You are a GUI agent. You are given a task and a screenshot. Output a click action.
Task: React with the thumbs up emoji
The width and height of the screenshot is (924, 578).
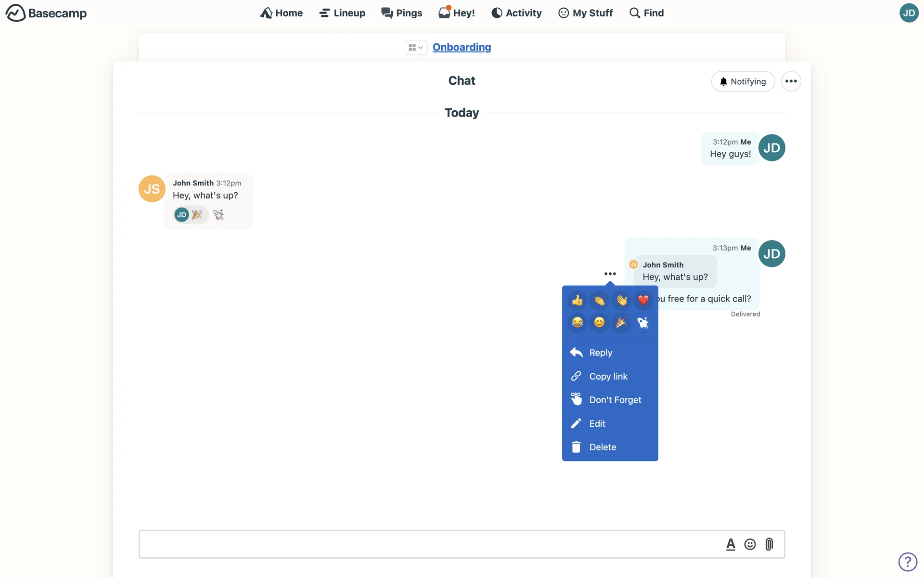[x=577, y=301]
